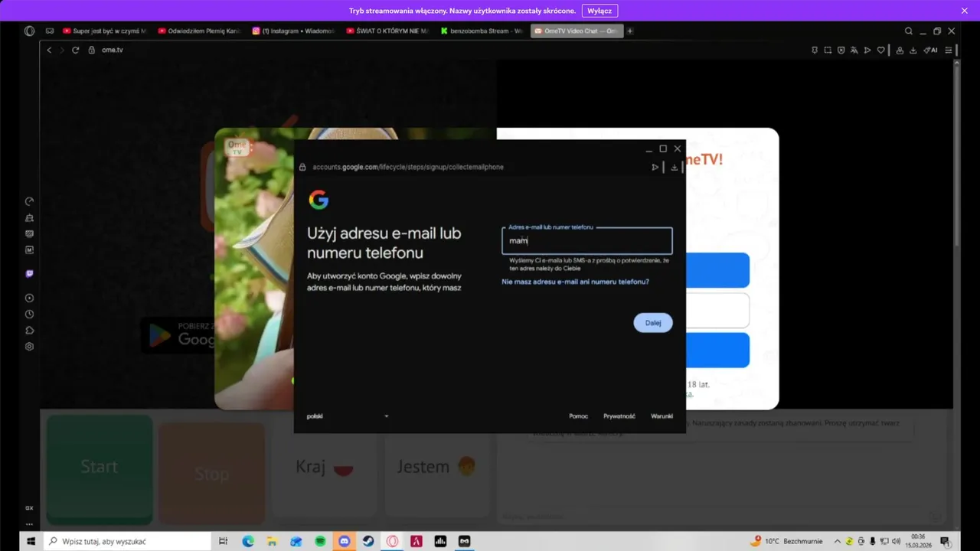
Task: Open the Settings gear in Opera sidebar
Action: coord(29,346)
